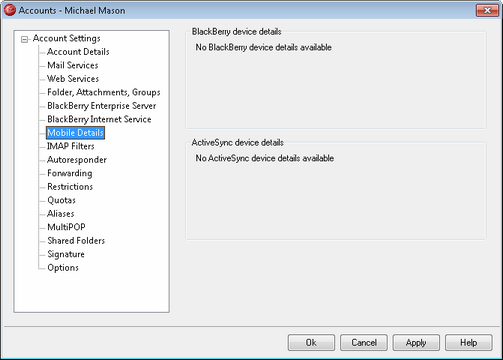Open Web Services settings
Screen dimensions: 503x360
tap(73, 79)
